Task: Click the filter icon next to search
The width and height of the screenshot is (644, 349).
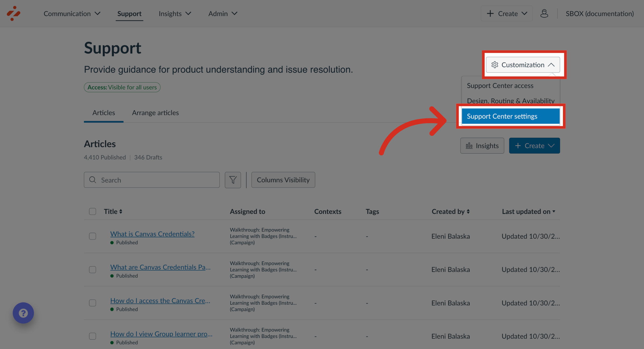Action: pos(233,180)
